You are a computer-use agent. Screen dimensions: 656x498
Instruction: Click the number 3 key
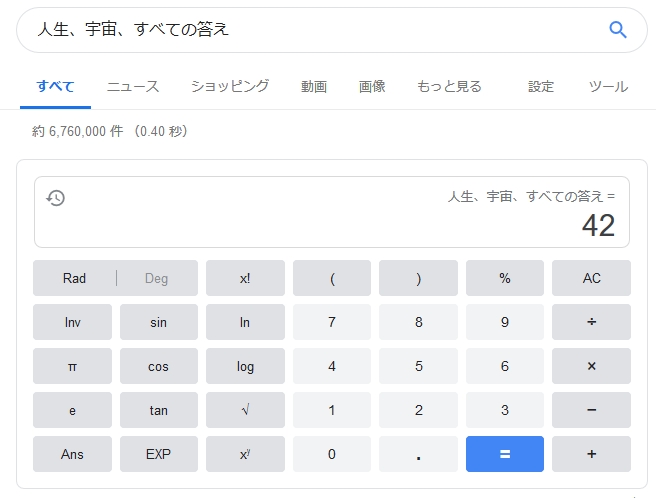505,410
